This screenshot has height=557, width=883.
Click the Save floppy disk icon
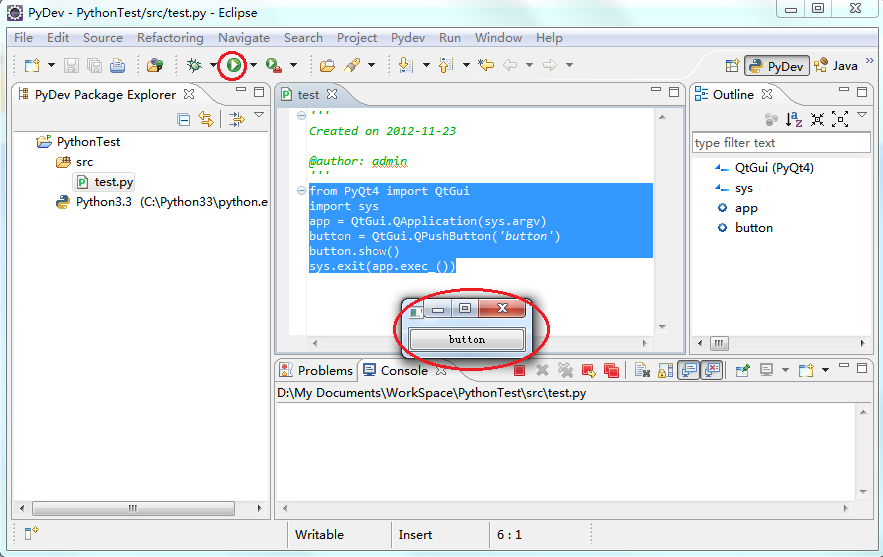[x=71, y=65]
